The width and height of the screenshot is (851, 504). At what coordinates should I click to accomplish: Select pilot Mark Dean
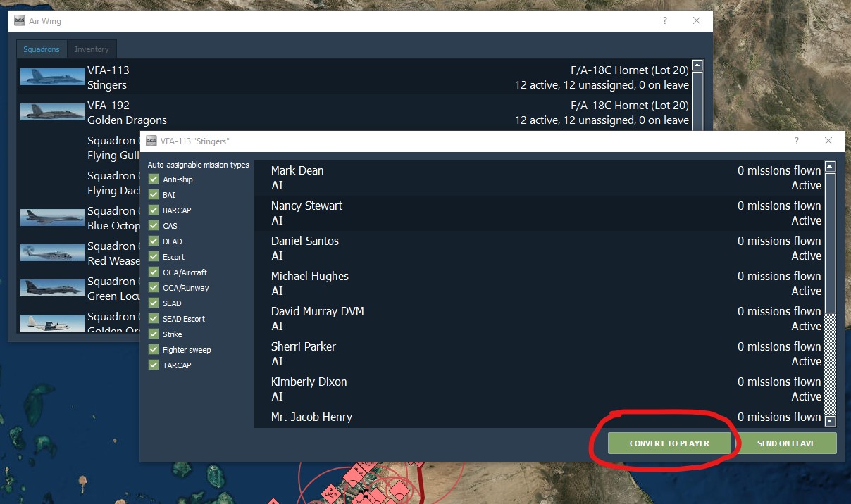538,178
